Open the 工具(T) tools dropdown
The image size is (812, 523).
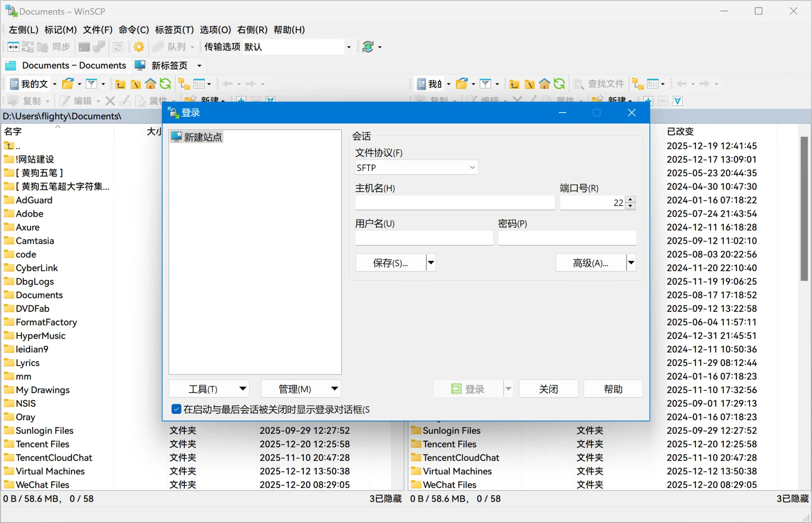click(x=208, y=388)
